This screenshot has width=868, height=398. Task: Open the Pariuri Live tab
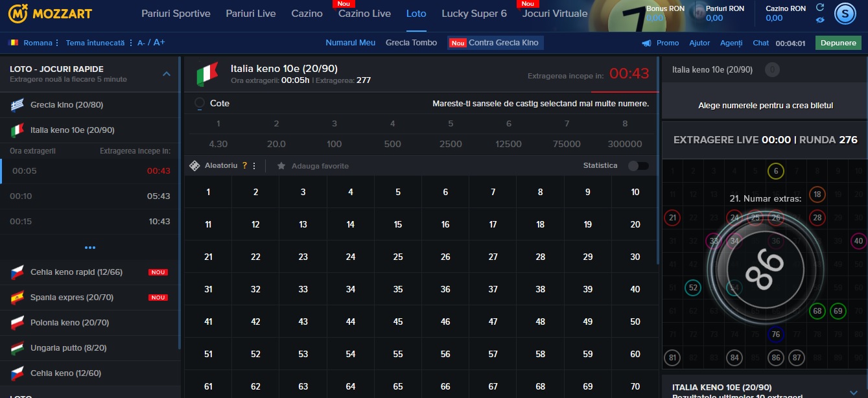point(251,14)
